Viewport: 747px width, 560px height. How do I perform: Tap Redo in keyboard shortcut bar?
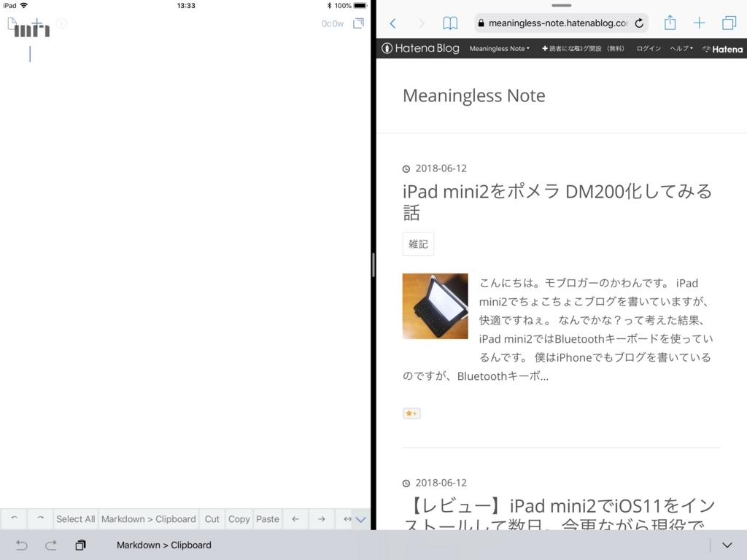point(51,545)
